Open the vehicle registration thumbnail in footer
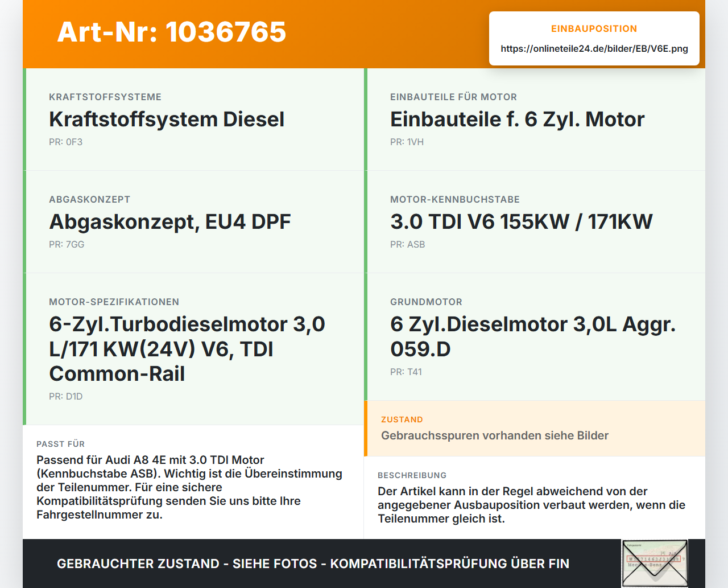Image resolution: width=728 pixels, height=588 pixels. [655, 564]
